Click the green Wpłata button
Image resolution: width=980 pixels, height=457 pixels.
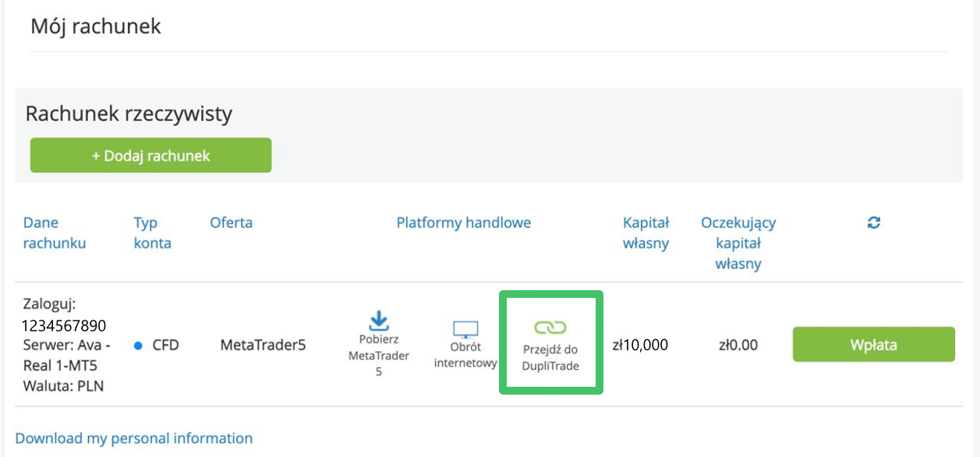pyautogui.click(x=873, y=345)
